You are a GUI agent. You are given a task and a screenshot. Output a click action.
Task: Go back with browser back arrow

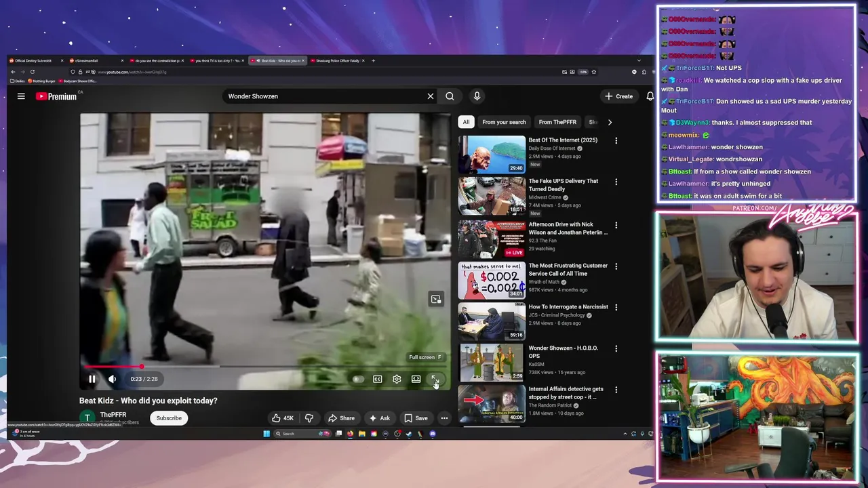[13, 72]
